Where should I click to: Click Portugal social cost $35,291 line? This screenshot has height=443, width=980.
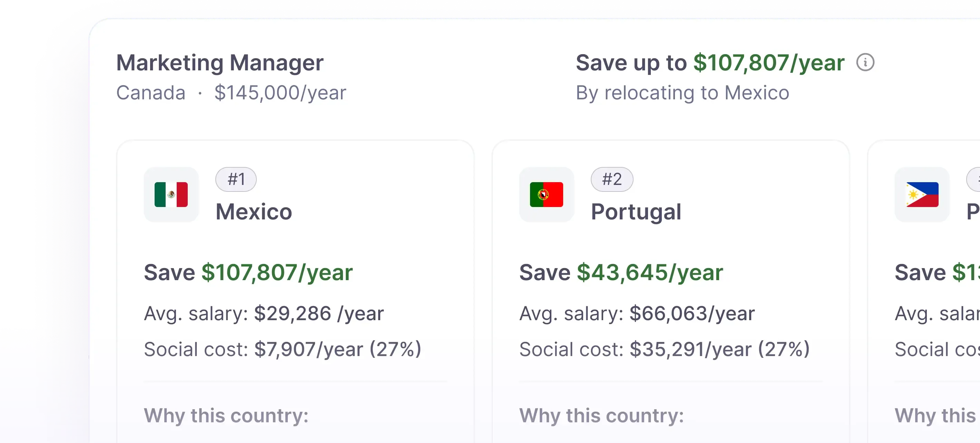(x=664, y=349)
